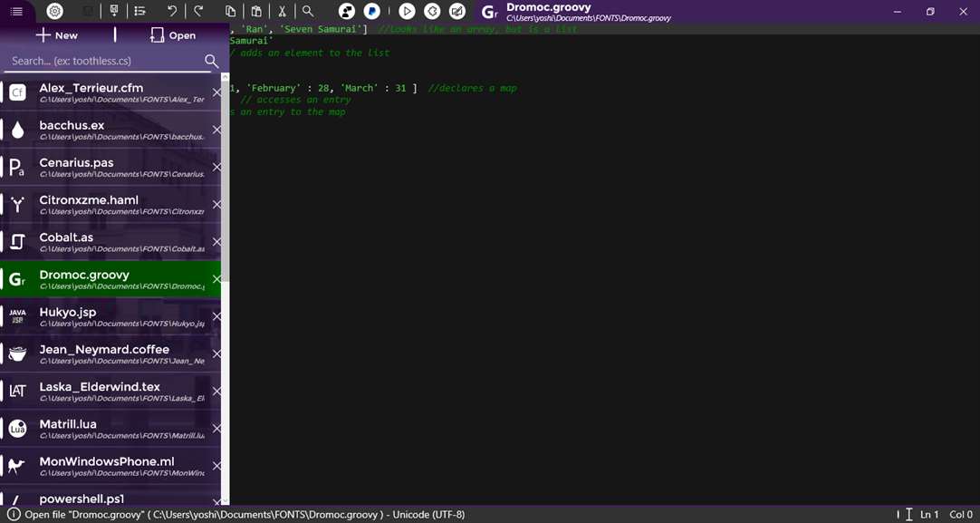Viewport: 980px width, 523px height.
Task: Click the Paste icon in the toolbar
Action: coord(256,11)
